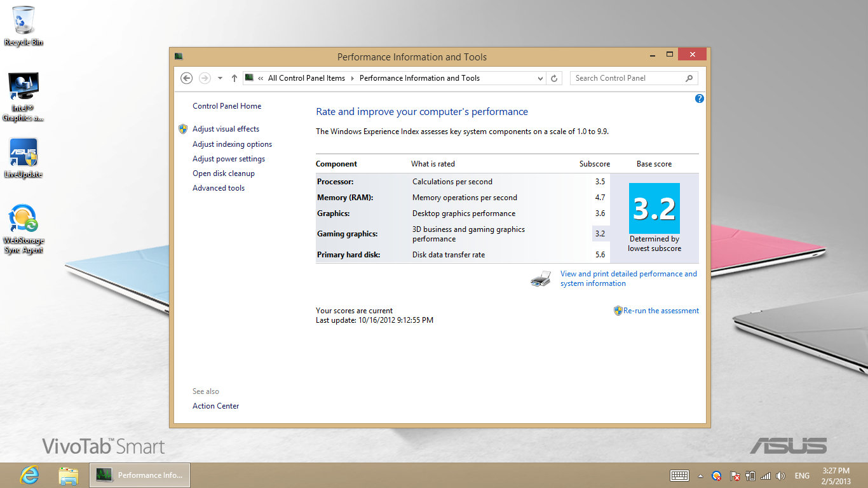Open the Action Center flag tray icon

coord(735,475)
